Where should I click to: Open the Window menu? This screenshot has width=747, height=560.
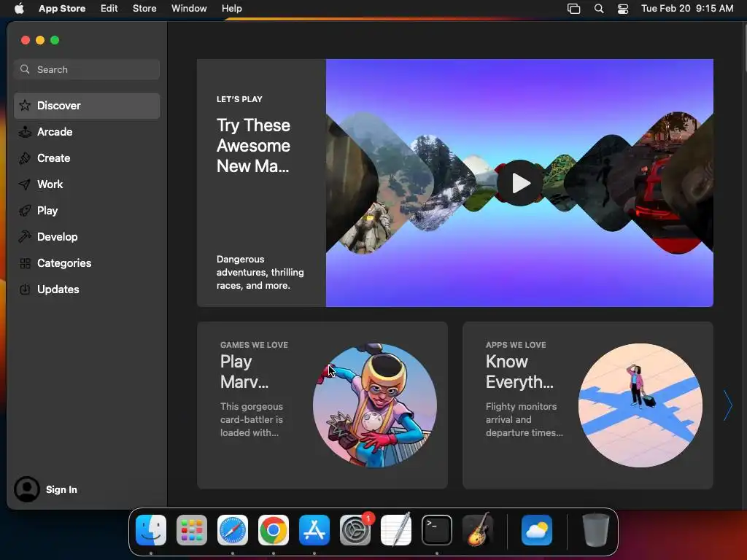coord(189,8)
